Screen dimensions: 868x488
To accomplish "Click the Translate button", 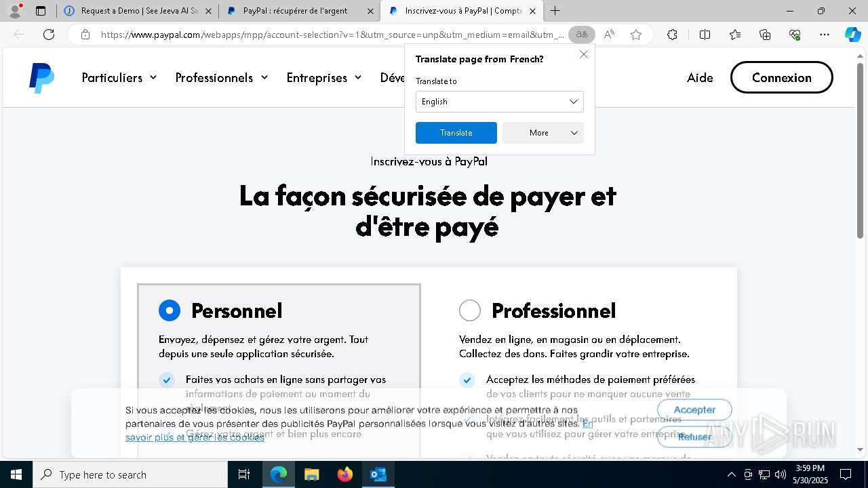I will coord(456,133).
